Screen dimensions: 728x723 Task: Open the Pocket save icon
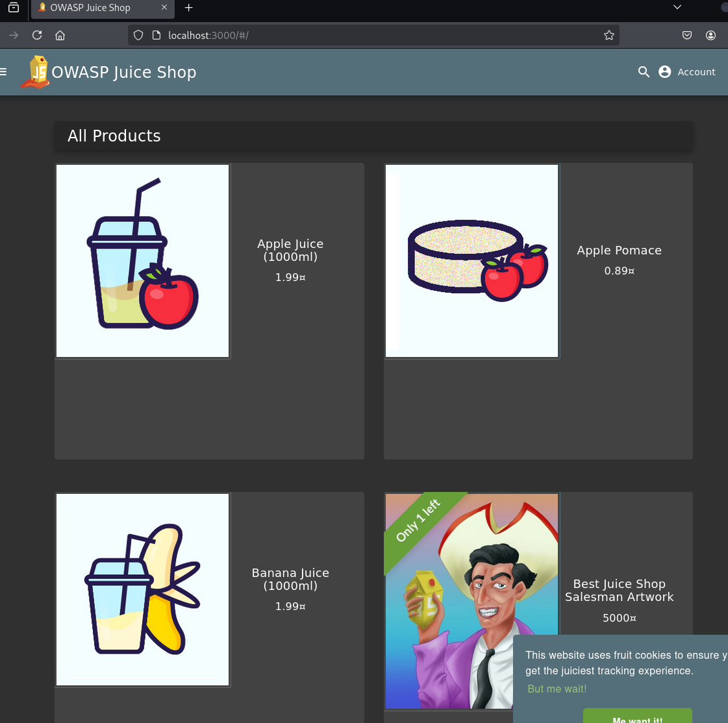click(687, 35)
